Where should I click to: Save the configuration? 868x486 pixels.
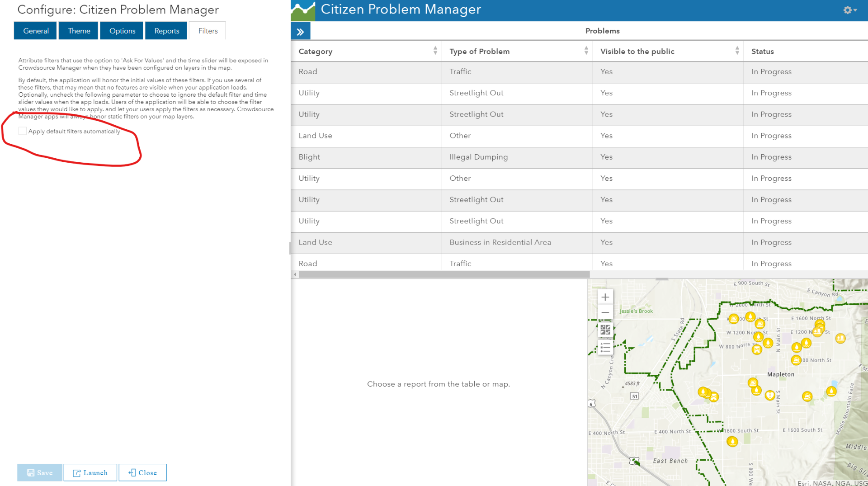tap(40, 472)
